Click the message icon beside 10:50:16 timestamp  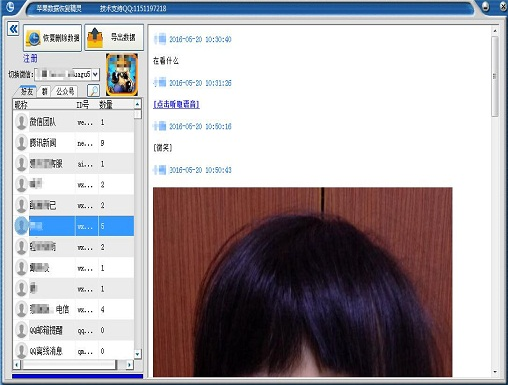coord(160,126)
